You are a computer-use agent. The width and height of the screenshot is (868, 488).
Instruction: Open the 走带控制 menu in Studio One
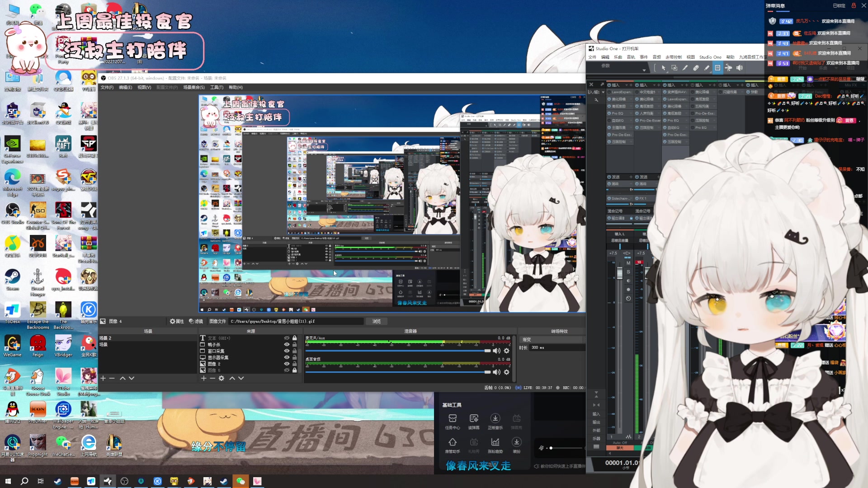click(673, 57)
